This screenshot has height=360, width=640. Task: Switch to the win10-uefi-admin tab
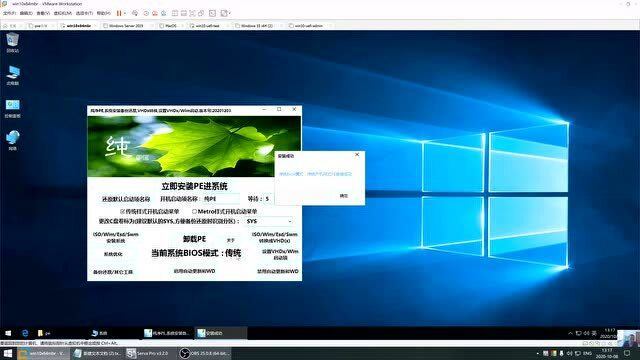[309, 26]
